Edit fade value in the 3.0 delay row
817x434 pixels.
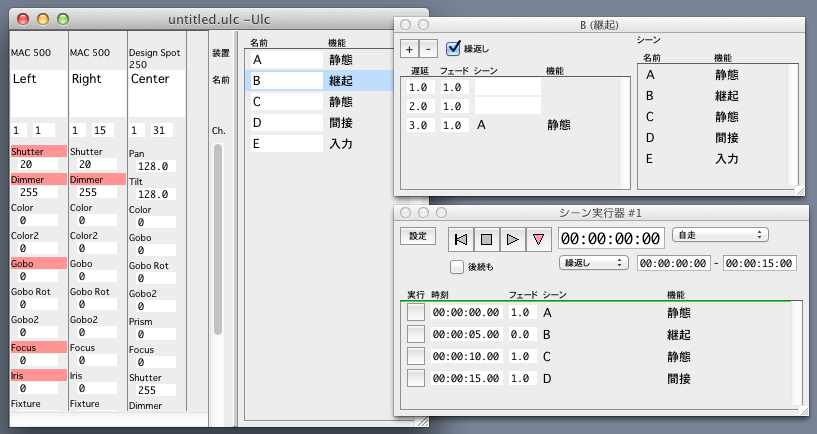point(454,125)
